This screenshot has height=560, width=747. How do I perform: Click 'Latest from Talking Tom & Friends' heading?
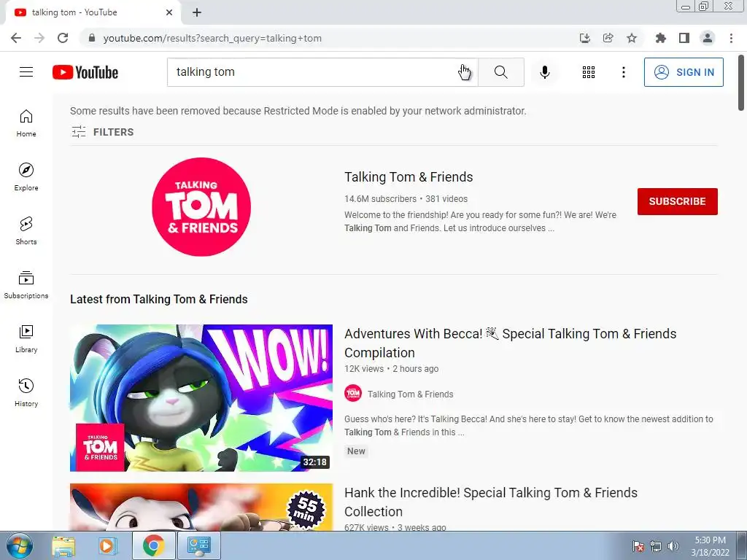point(158,299)
